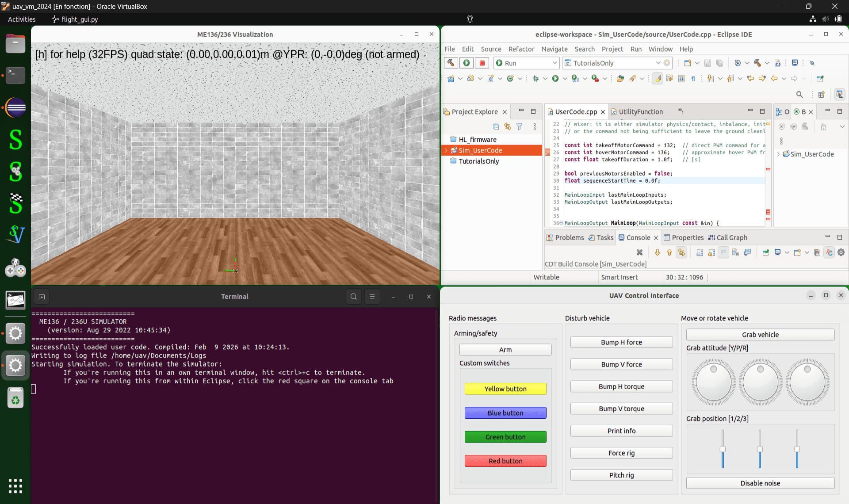Screen dimensions: 849x504
Task: Show hidden editor tabs list chevron
Action: 681,111
